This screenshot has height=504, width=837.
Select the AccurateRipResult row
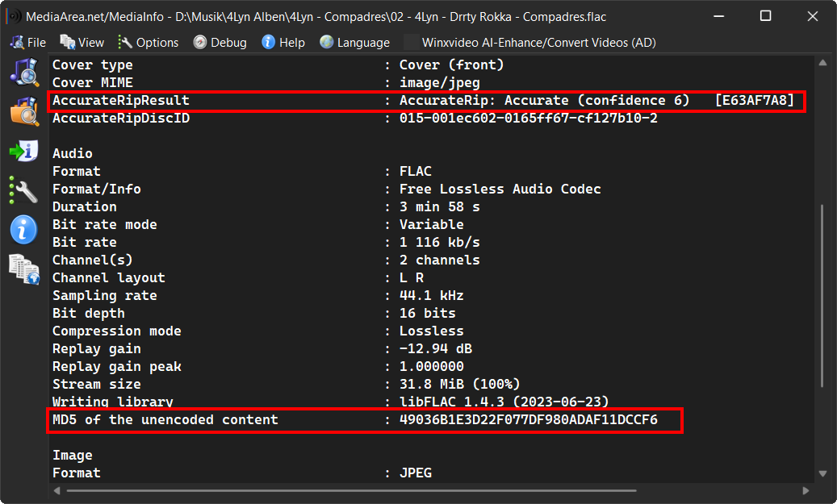pos(426,101)
